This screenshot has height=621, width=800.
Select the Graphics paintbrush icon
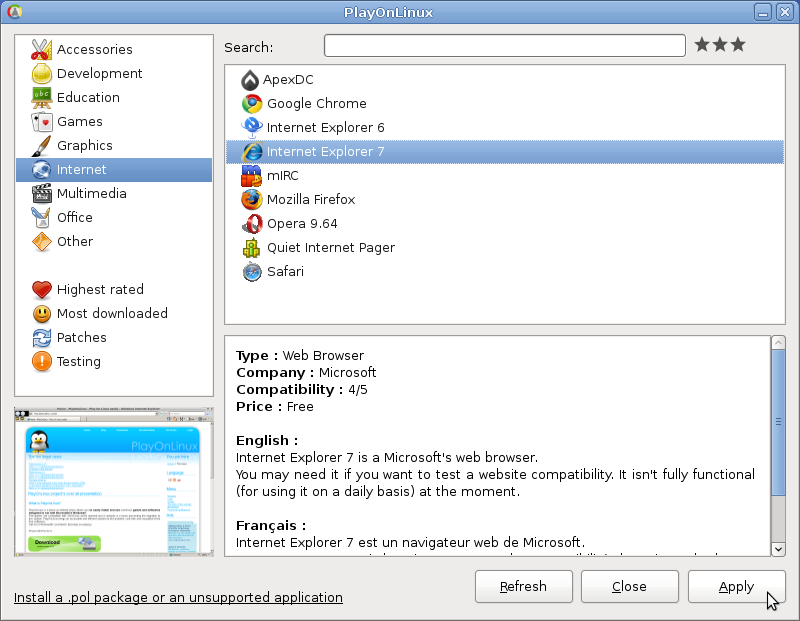pos(41,145)
